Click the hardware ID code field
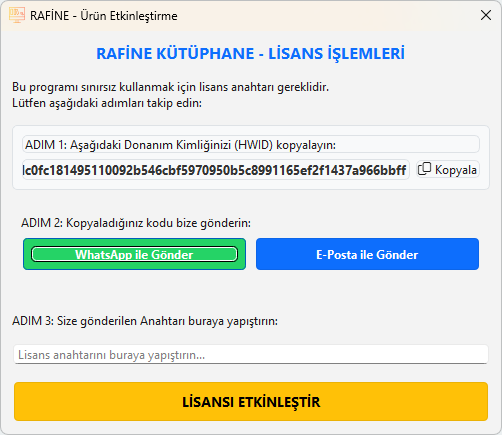The image size is (502, 435). point(216,170)
